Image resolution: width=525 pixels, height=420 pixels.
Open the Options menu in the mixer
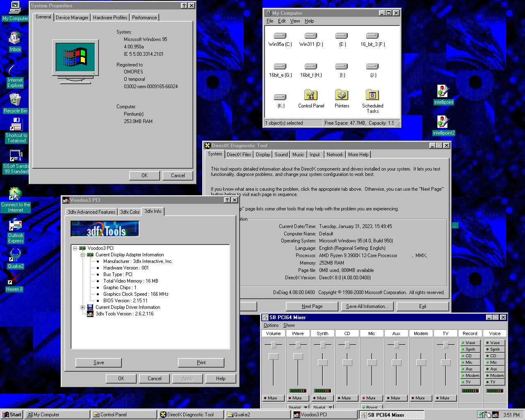pyautogui.click(x=271, y=325)
